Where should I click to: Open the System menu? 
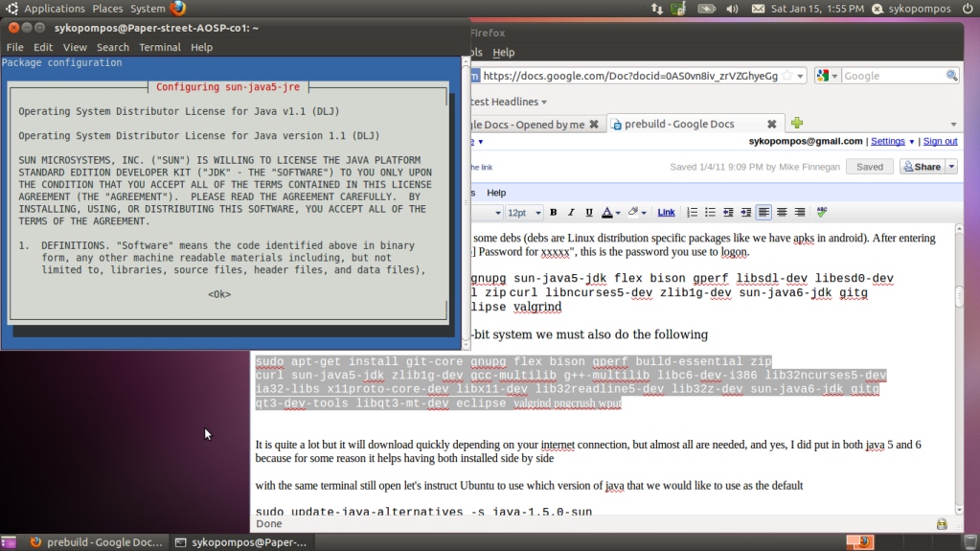[148, 9]
